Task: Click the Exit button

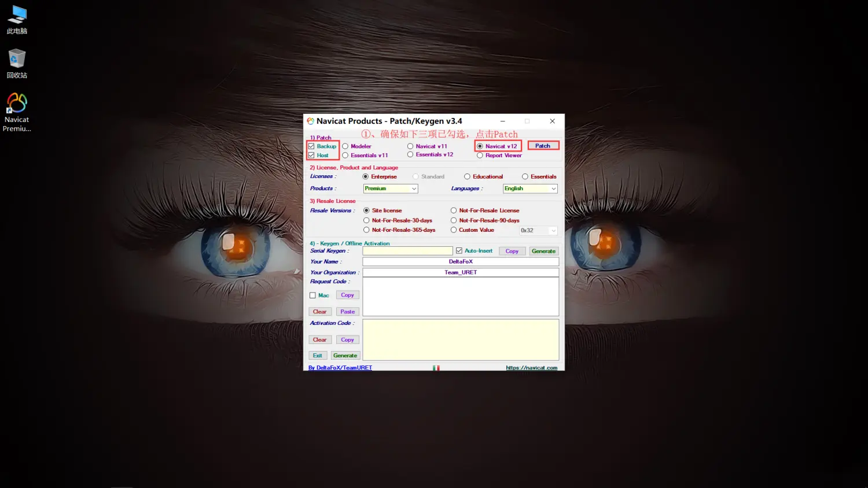Action: (x=318, y=356)
